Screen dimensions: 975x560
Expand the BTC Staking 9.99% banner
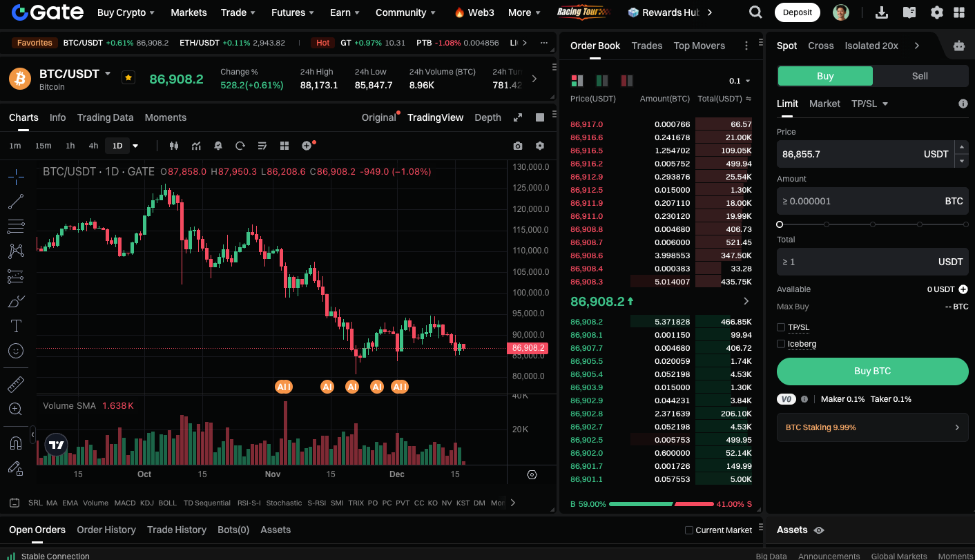pos(873,427)
